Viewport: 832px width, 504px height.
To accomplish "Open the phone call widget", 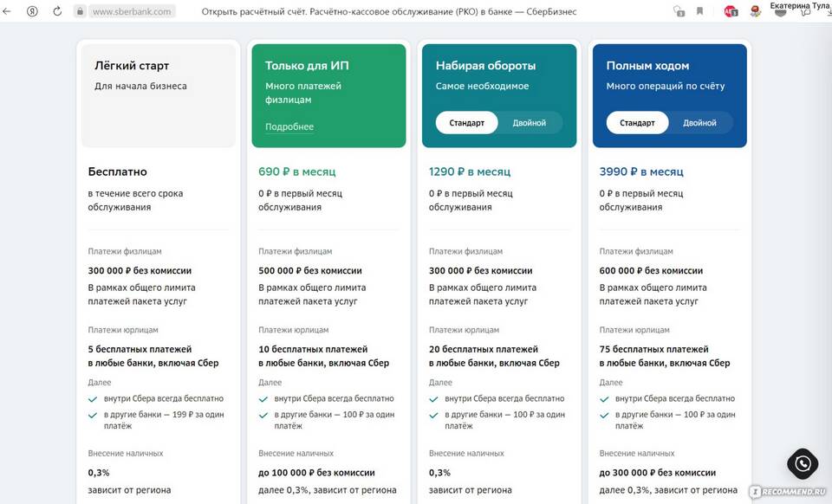I will point(802,464).
